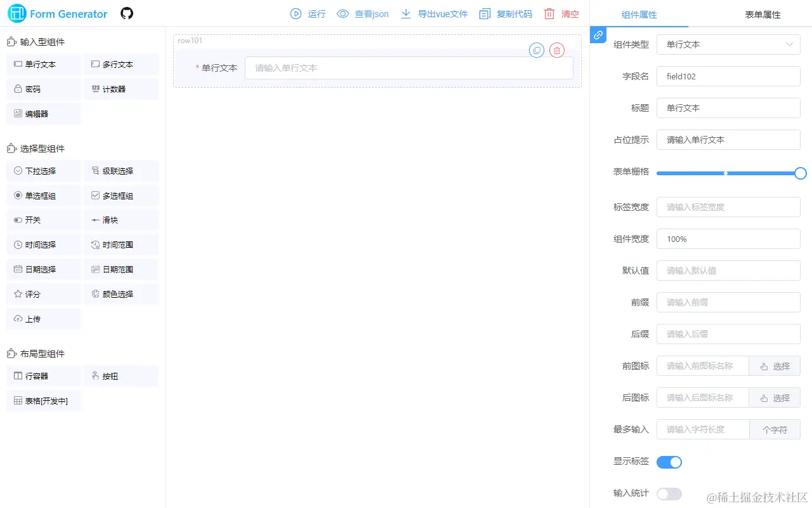Click the 占位提示 input showing 请输入单行文本
The image size is (812, 508).
point(728,140)
